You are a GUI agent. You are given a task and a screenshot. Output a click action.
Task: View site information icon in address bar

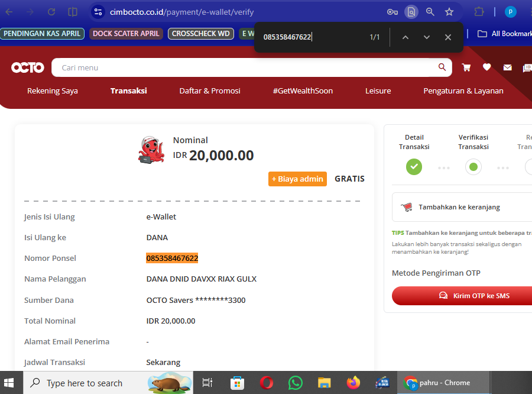click(x=98, y=12)
